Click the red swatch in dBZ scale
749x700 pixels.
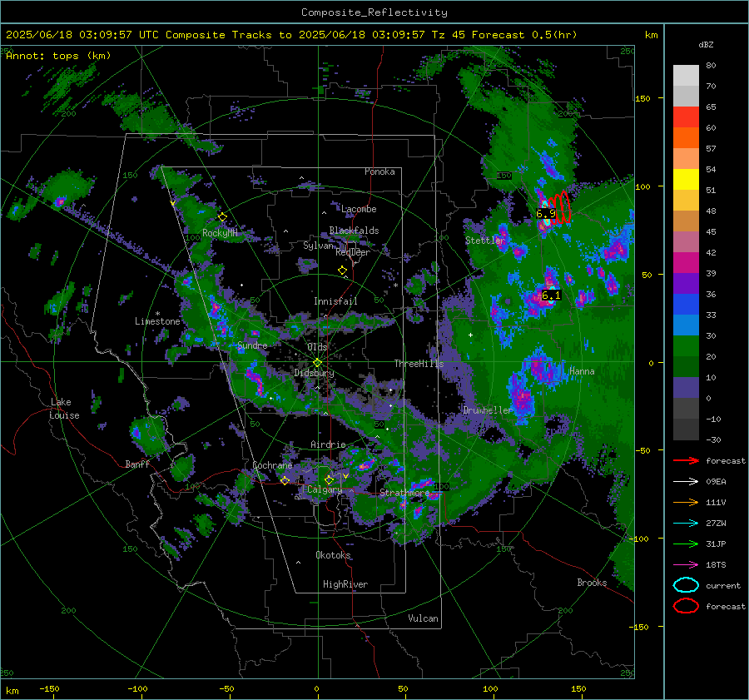(x=686, y=117)
